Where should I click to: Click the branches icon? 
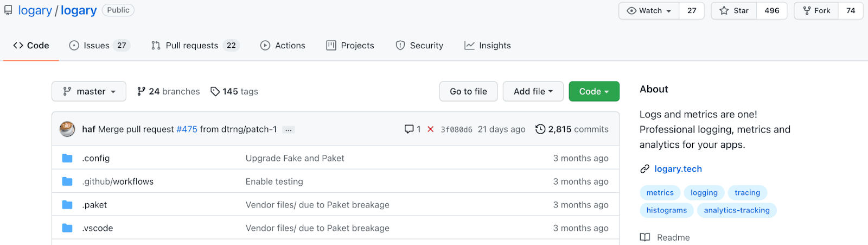[141, 91]
